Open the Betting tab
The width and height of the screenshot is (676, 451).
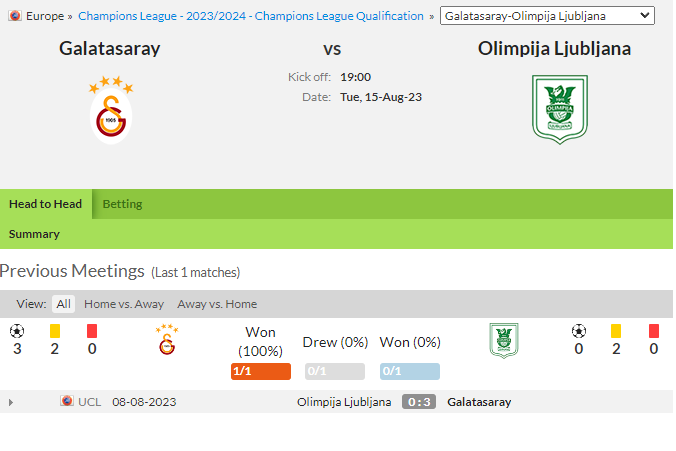click(122, 204)
